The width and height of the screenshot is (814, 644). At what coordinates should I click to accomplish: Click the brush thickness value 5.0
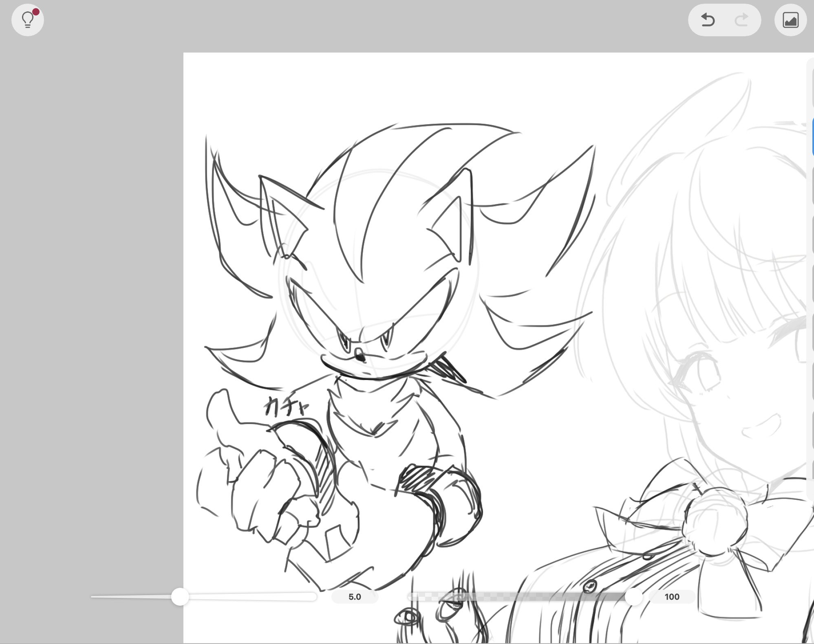point(355,597)
